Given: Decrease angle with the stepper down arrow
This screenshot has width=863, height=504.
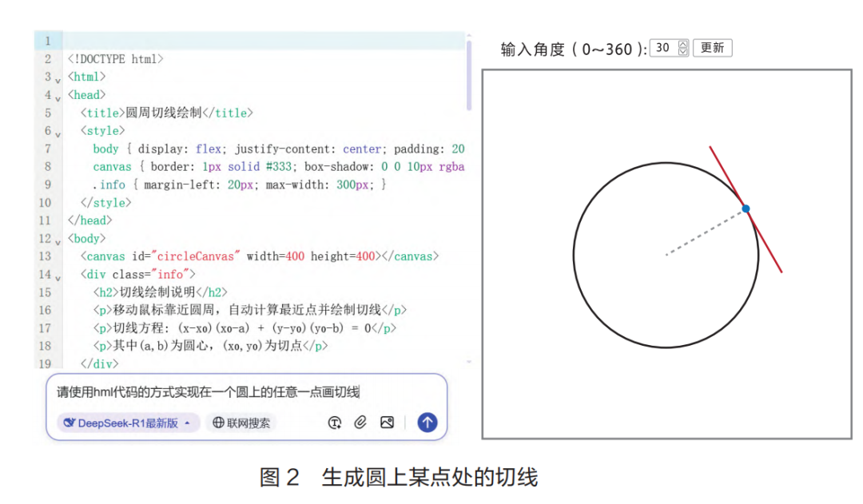Looking at the screenshot, I should click(683, 52).
